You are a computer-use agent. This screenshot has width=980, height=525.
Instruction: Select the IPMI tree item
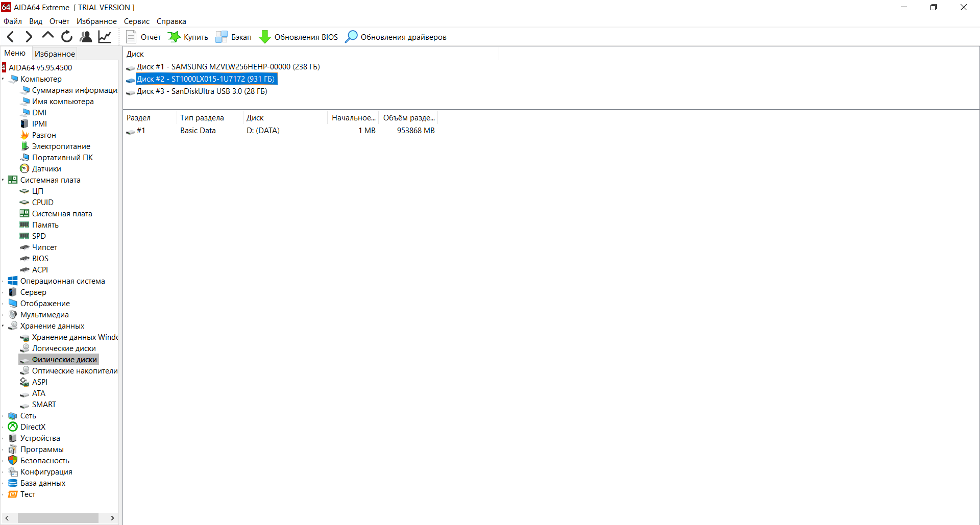[39, 124]
